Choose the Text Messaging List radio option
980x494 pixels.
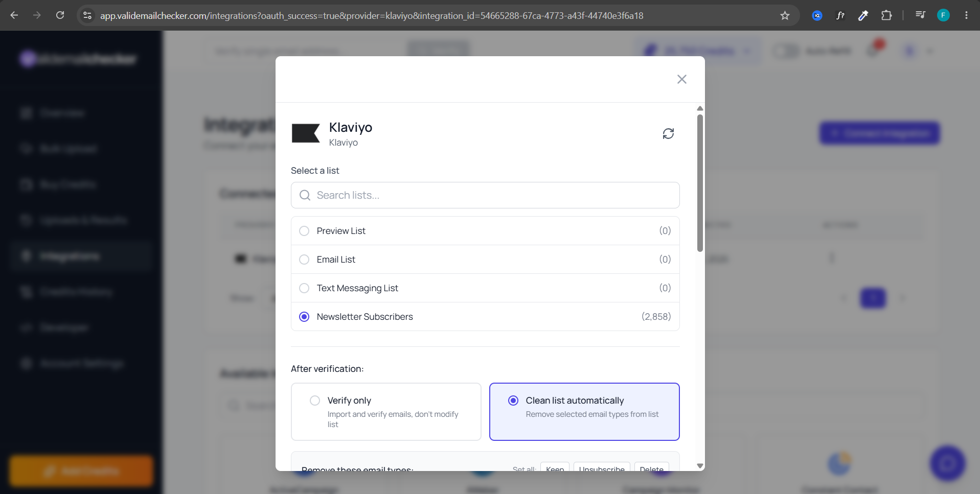(304, 288)
